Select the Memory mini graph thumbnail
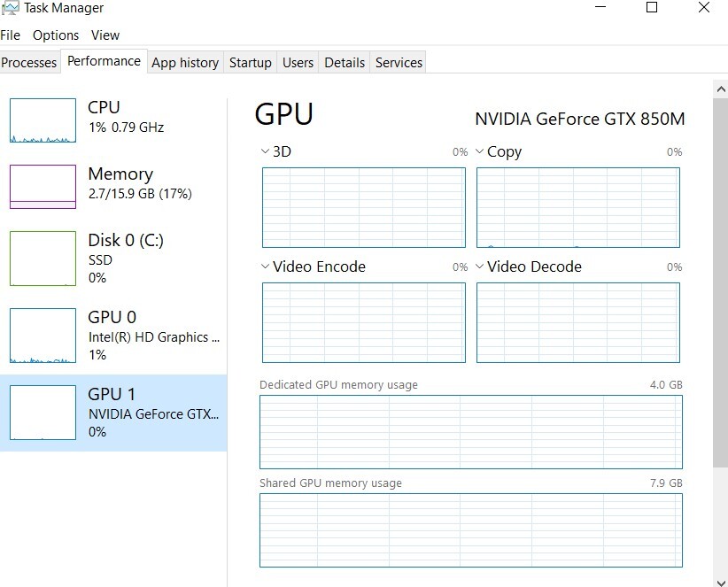728x587 pixels. click(43, 187)
